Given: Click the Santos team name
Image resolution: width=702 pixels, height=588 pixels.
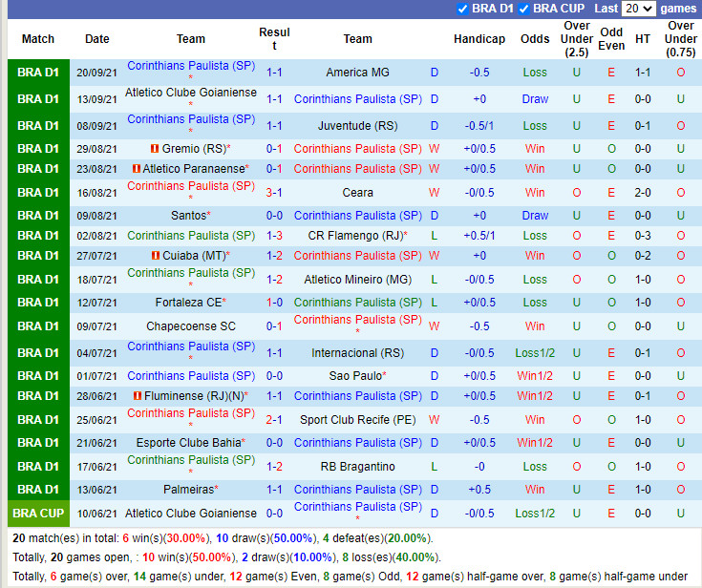Looking at the screenshot, I should (x=188, y=216).
